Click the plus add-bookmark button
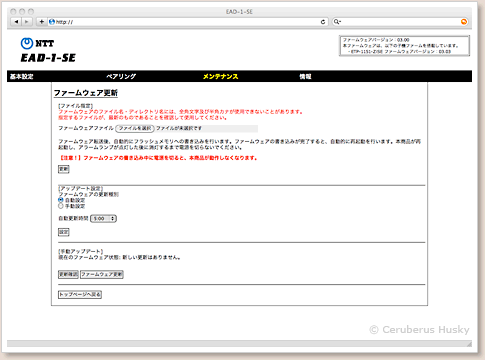485x360 pixels. pyautogui.click(x=41, y=22)
